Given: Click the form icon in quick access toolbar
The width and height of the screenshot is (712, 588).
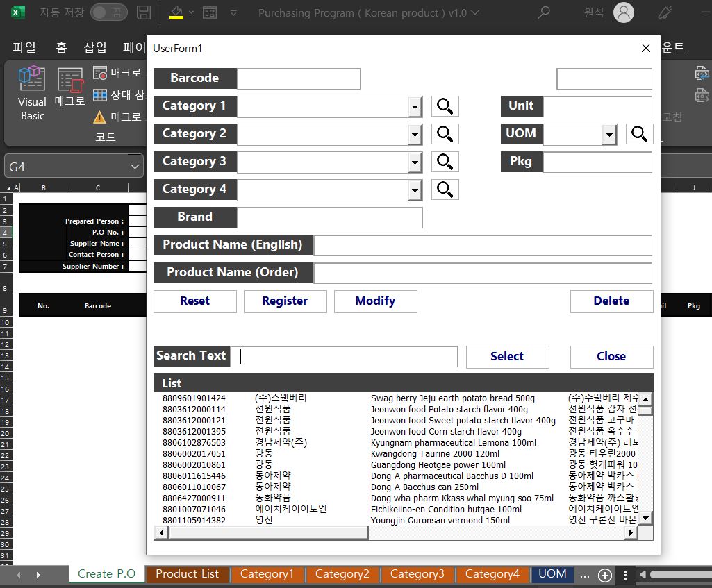Looking at the screenshot, I should [x=209, y=12].
